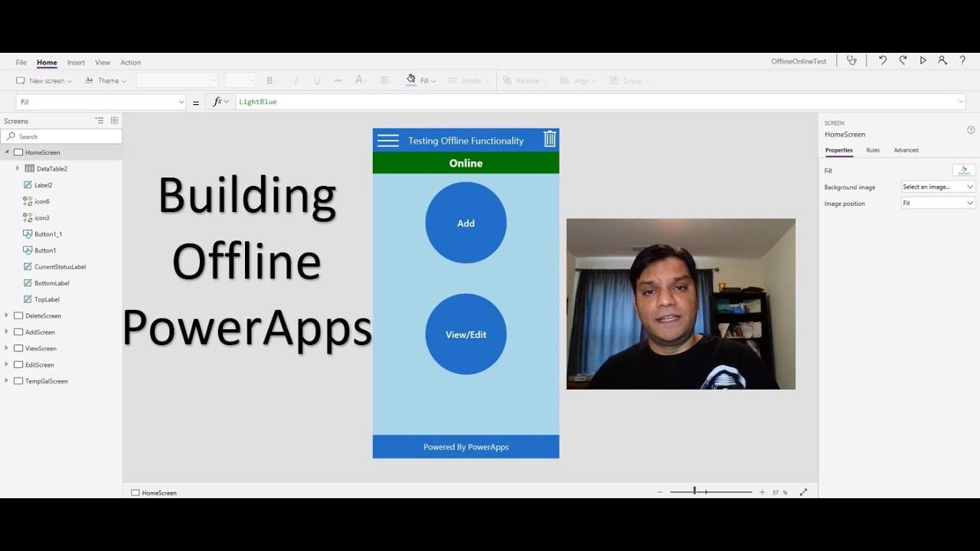Select the Properties tab
This screenshot has height=551, width=980.
838,150
